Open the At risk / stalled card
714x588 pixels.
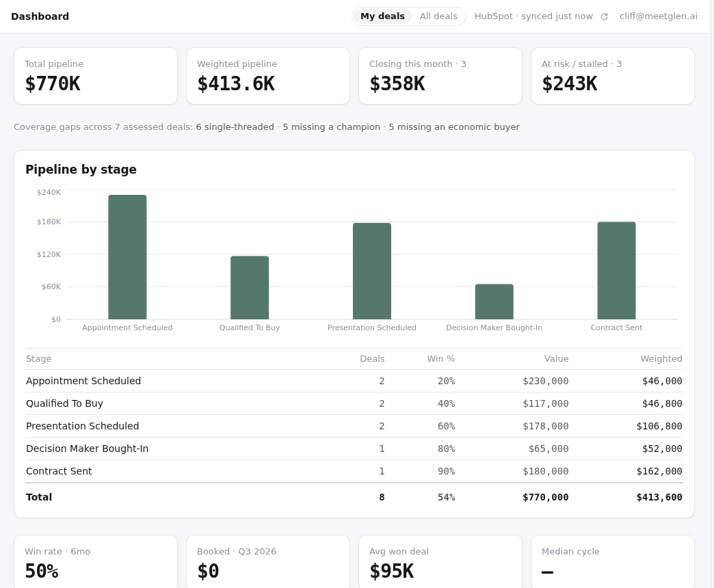613,76
